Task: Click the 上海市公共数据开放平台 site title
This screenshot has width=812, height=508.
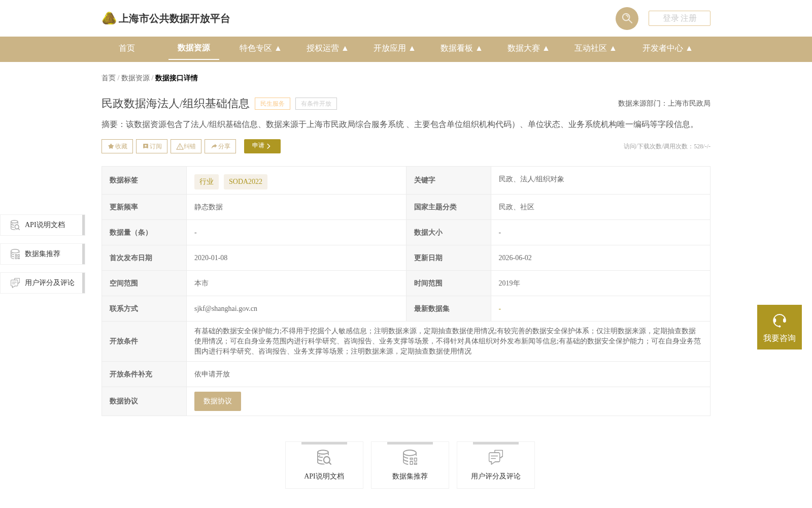Action: coord(174,19)
